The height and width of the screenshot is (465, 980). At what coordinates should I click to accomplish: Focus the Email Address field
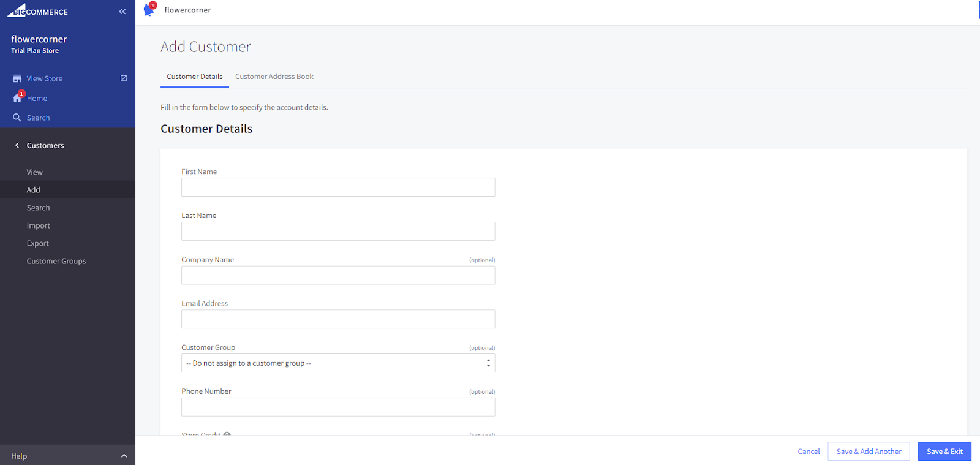coord(338,319)
